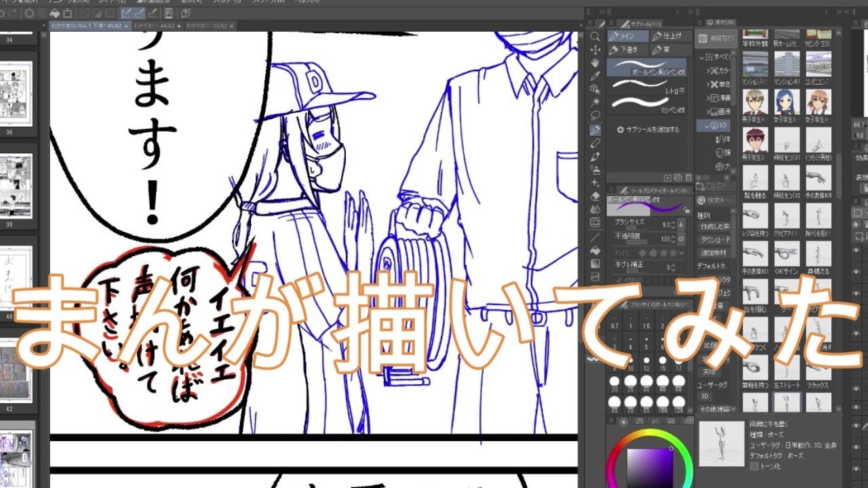Select the Fill bucket tool
This screenshot has height=488, width=868.
tap(595, 249)
